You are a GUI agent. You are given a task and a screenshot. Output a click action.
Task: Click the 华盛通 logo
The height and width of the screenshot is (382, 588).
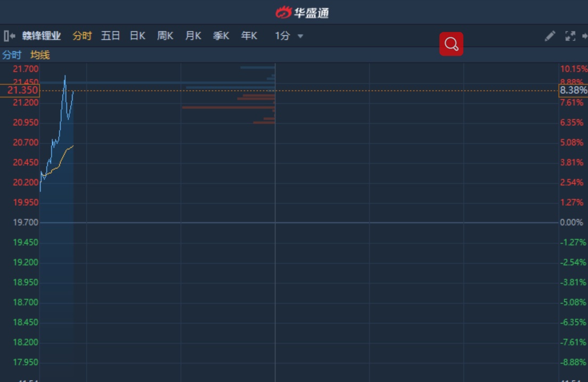click(x=302, y=13)
